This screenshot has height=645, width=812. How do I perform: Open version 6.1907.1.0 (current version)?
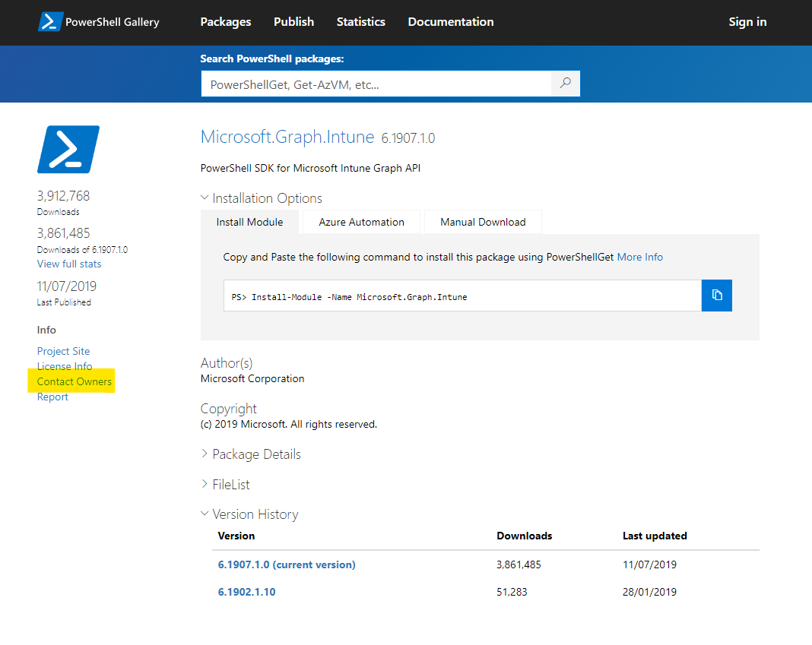287,564
